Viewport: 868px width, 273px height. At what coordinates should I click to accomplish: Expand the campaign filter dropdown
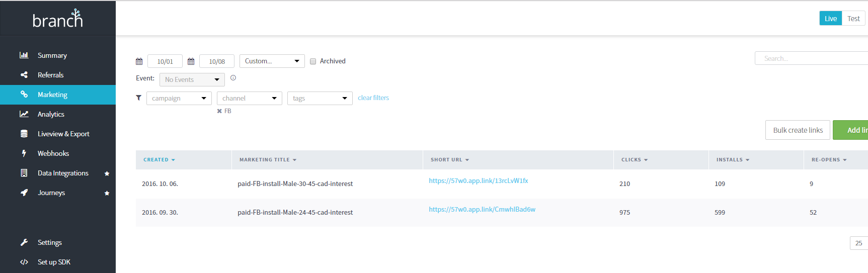click(179, 99)
